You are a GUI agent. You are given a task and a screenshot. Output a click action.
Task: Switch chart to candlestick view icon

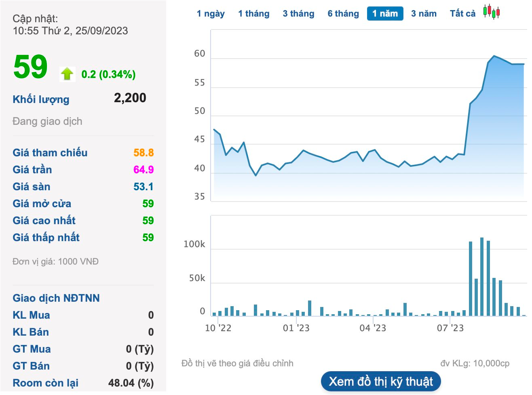pos(492,12)
